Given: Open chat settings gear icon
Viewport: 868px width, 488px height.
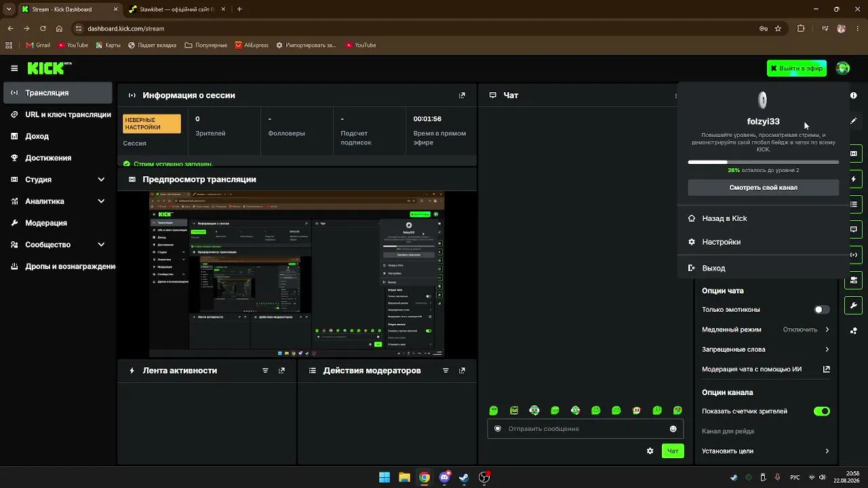Looking at the screenshot, I should point(650,451).
